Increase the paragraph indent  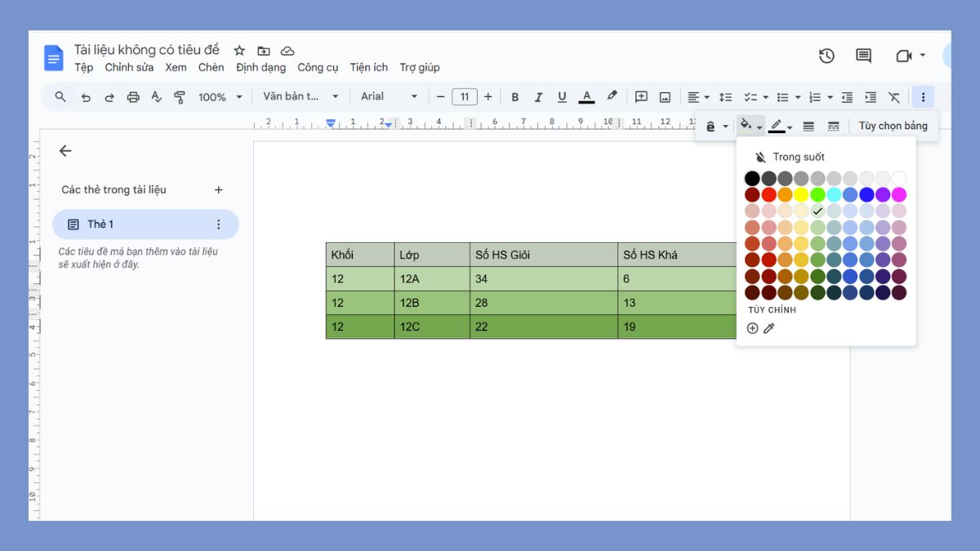[871, 97]
